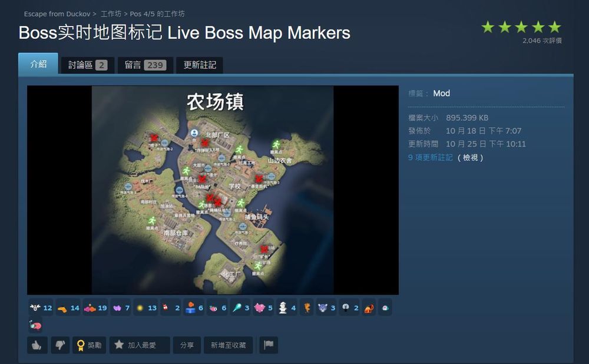Open the 9 項更新註記 link
Viewport: 589px width, 364px height.
431,157
